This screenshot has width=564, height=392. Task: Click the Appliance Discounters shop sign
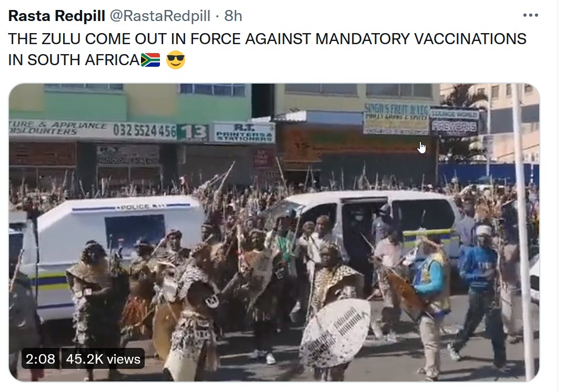pyautogui.click(x=58, y=128)
